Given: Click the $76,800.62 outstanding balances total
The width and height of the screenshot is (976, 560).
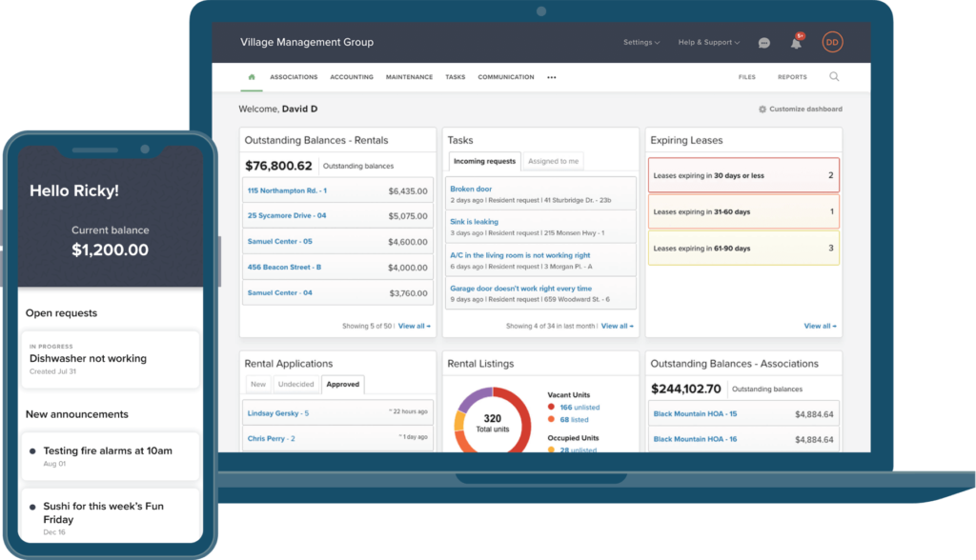Looking at the screenshot, I should coord(278,166).
